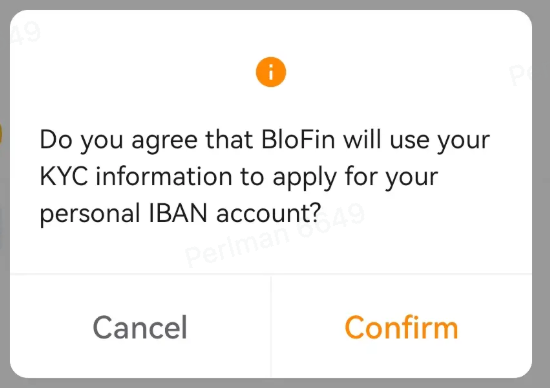Tap the Confirm button
550x388 pixels.
[402, 327]
